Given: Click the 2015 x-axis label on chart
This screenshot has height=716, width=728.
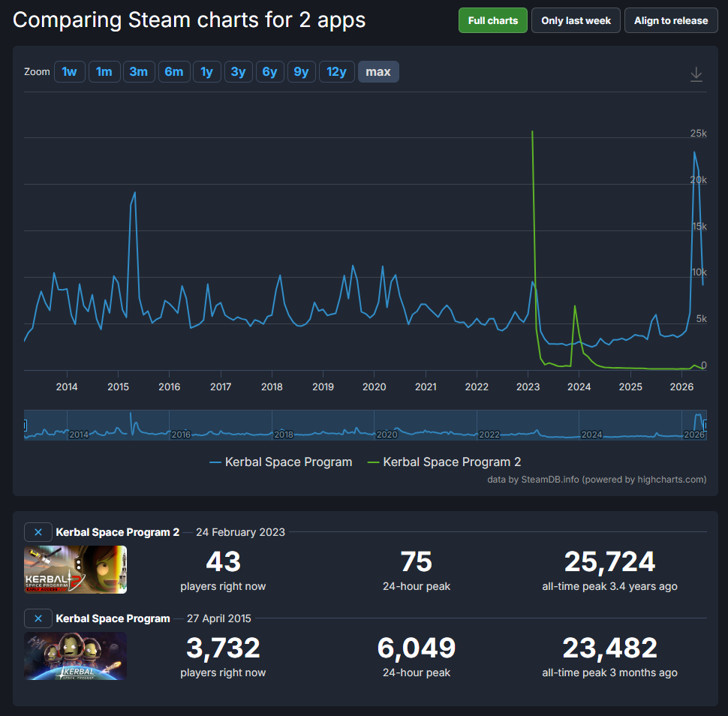Looking at the screenshot, I should pyautogui.click(x=118, y=387).
